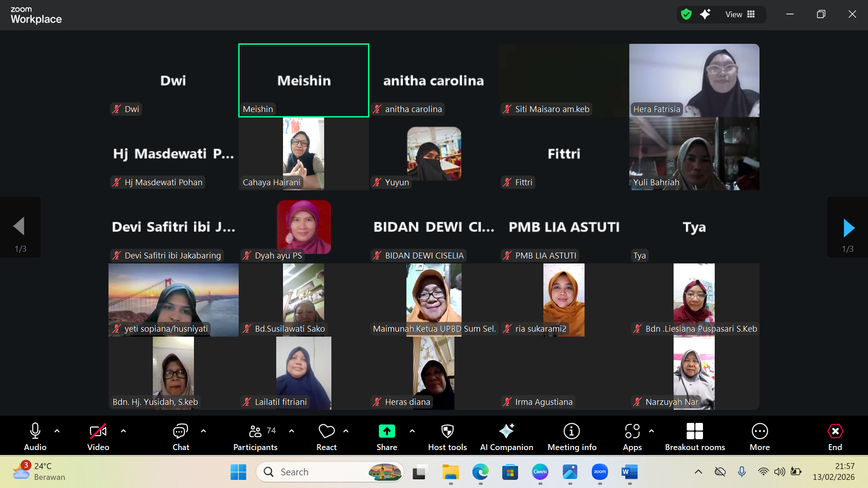Open the system volume control
This screenshot has height=488, width=868.
point(779,471)
